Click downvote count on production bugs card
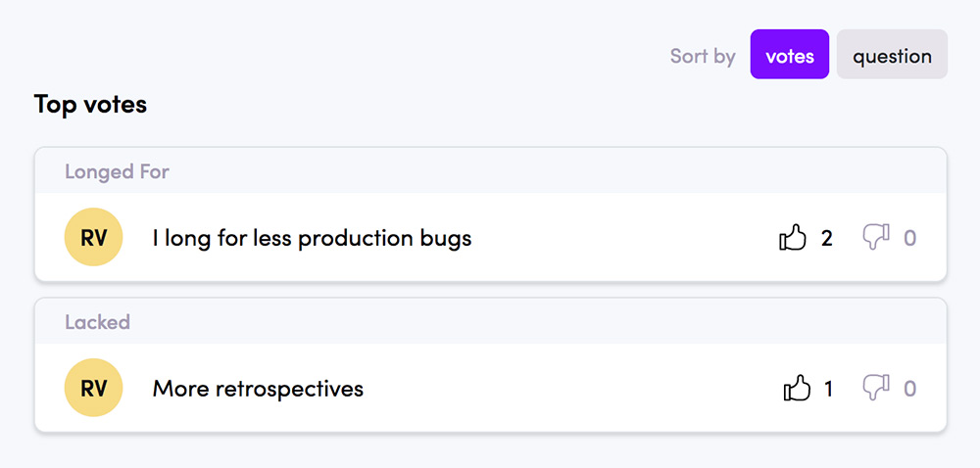Viewport: 980px width, 468px height. pos(910,238)
